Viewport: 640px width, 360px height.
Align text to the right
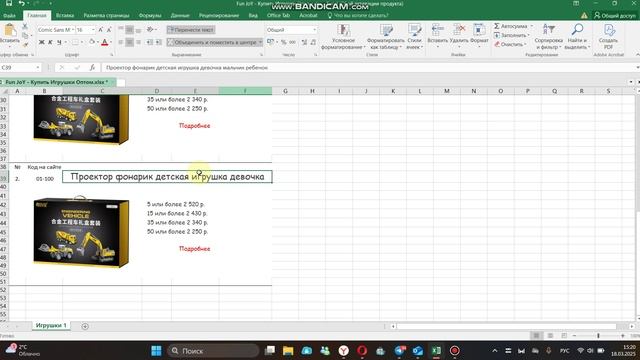pos(138,42)
